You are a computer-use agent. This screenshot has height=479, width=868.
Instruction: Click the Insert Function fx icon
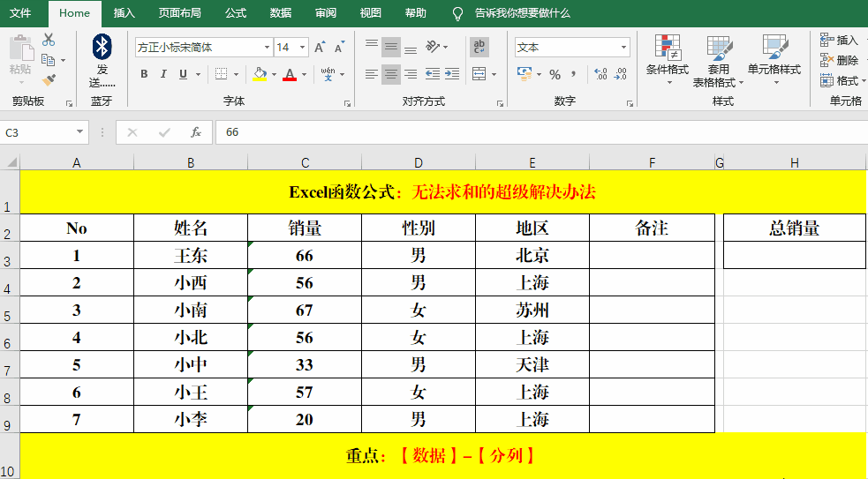coord(196,132)
